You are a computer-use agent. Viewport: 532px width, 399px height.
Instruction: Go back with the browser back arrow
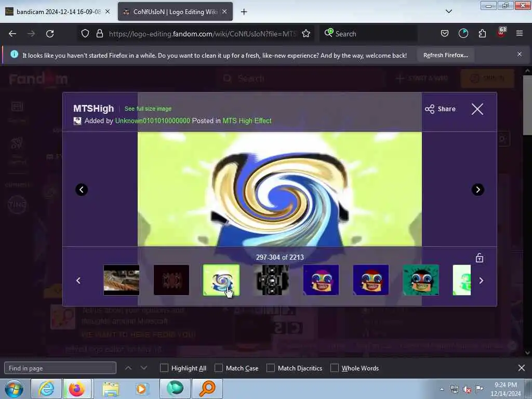pyautogui.click(x=12, y=34)
